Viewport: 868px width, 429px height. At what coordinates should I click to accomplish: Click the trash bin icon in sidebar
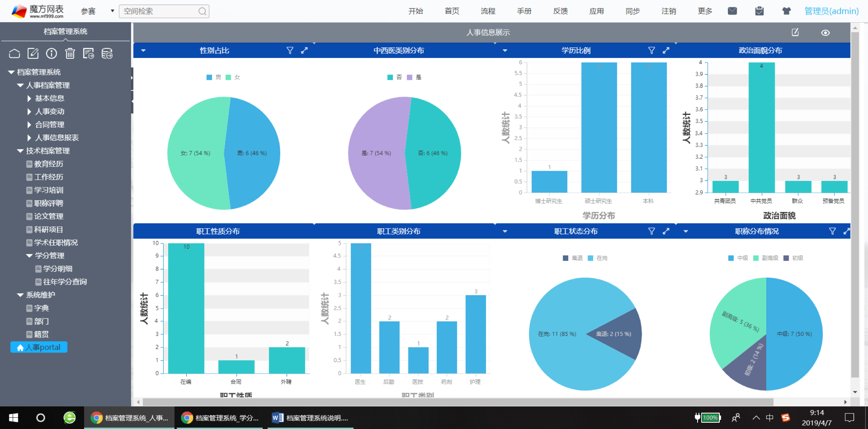coord(70,54)
